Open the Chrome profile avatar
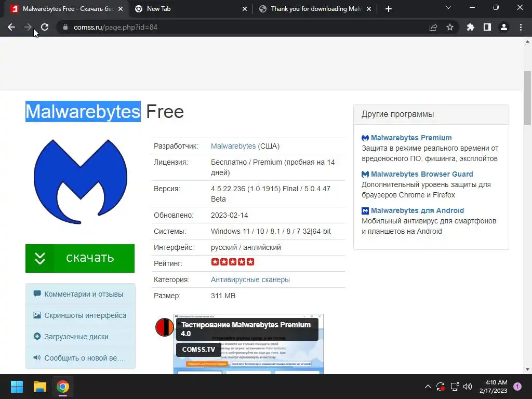Image resolution: width=532 pixels, height=399 pixels. coord(504,27)
